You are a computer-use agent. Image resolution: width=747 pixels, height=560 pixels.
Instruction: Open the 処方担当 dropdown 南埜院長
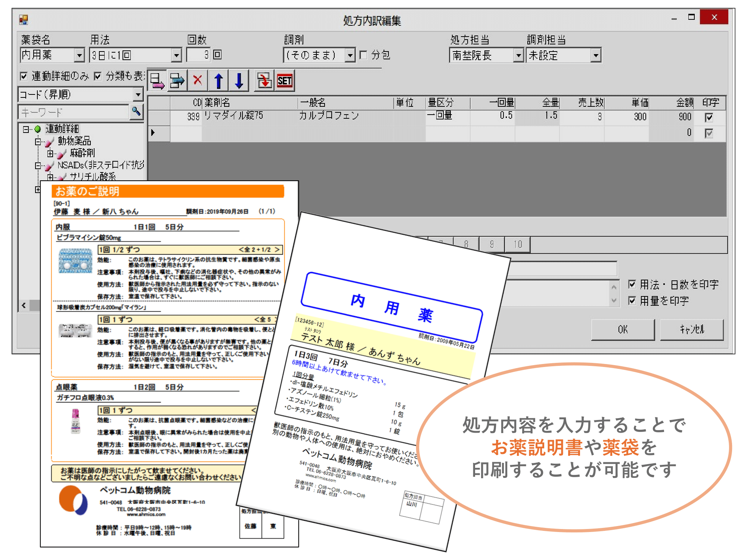(518, 56)
